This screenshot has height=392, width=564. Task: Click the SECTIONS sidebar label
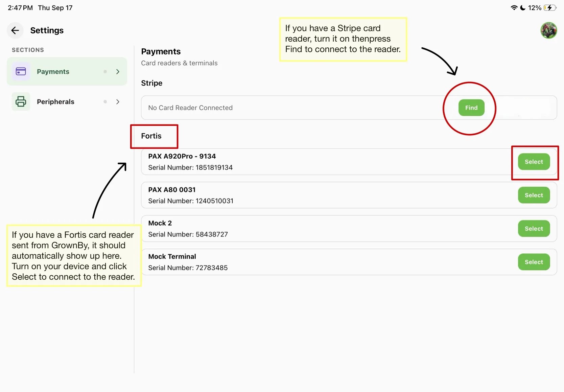click(x=28, y=50)
